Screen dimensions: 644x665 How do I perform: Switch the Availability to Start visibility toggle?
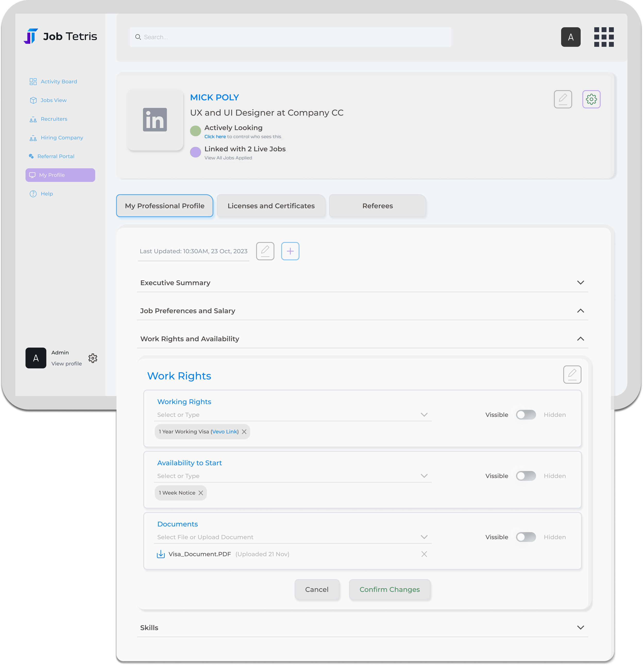[526, 476]
